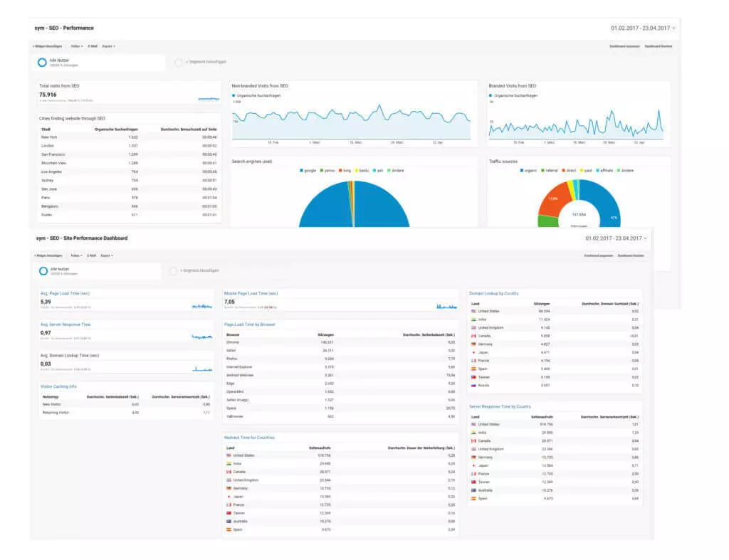Click Taiwan flag in Server Response Time by Country
Viewport: 729px width, 560px height.
(473, 482)
